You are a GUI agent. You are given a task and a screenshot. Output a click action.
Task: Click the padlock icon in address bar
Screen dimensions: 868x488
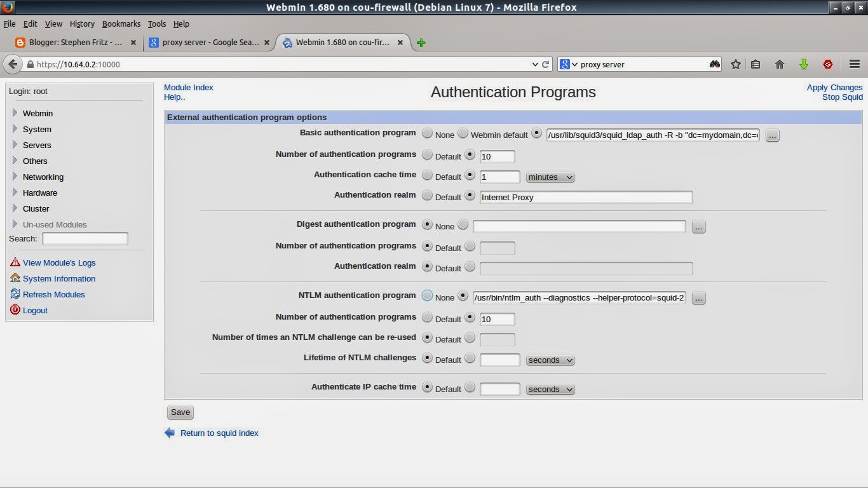coord(30,64)
